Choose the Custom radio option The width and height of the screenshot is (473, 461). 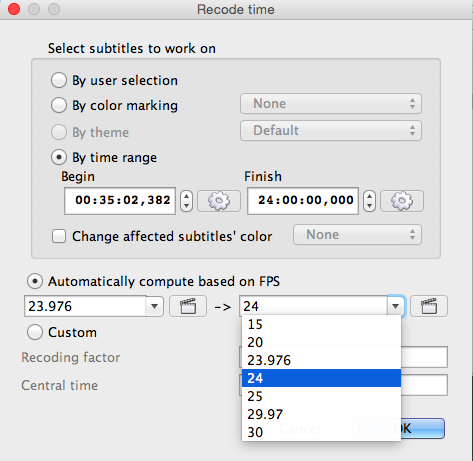[35, 332]
